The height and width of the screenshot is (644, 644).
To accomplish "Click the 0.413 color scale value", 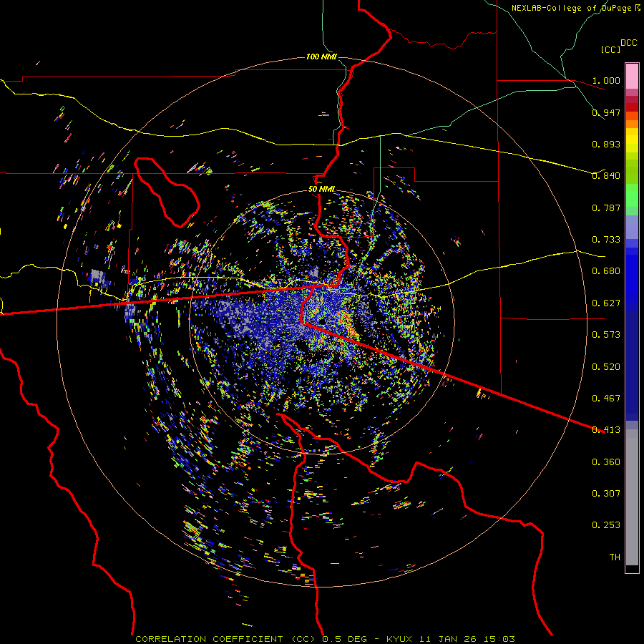I will coord(606,430).
